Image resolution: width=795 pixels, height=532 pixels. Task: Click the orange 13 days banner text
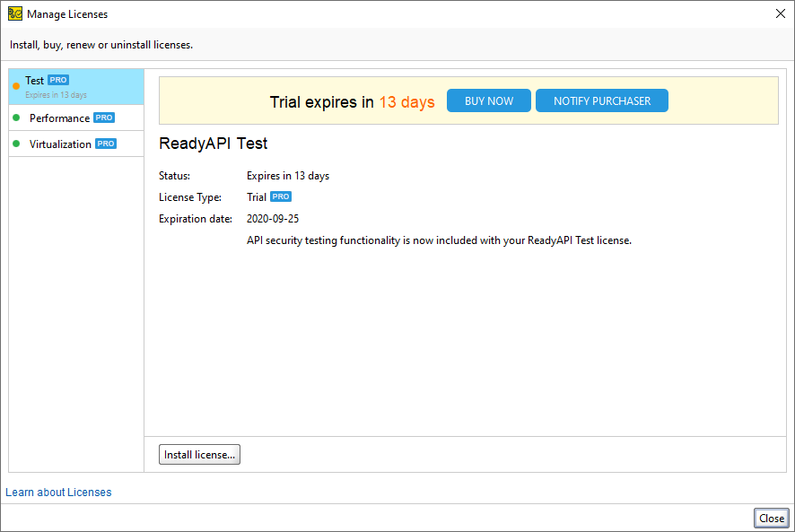(406, 101)
